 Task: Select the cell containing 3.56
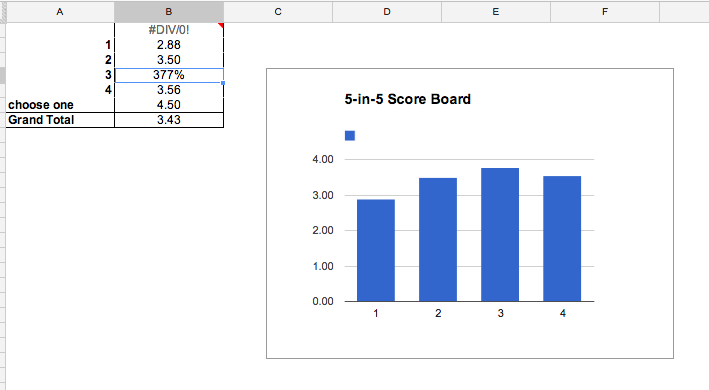click(x=169, y=89)
